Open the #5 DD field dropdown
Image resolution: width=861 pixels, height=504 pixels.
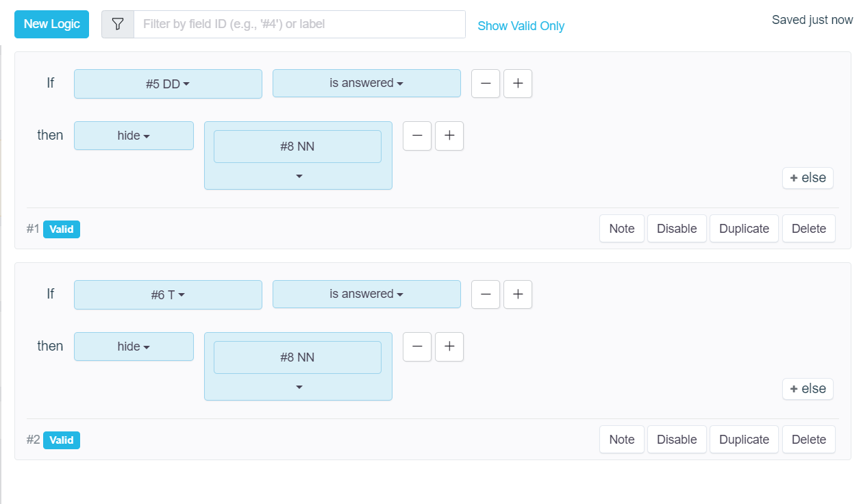click(x=168, y=84)
